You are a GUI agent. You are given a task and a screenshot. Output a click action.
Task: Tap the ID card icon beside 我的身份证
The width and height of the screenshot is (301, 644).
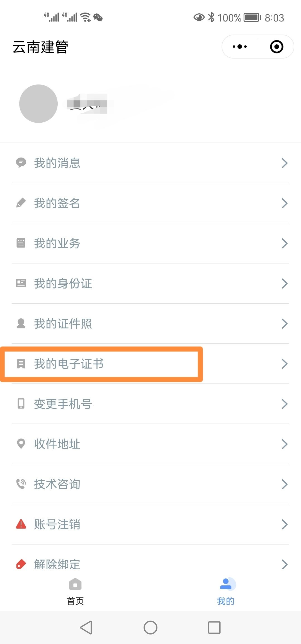click(x=21, y=283)
